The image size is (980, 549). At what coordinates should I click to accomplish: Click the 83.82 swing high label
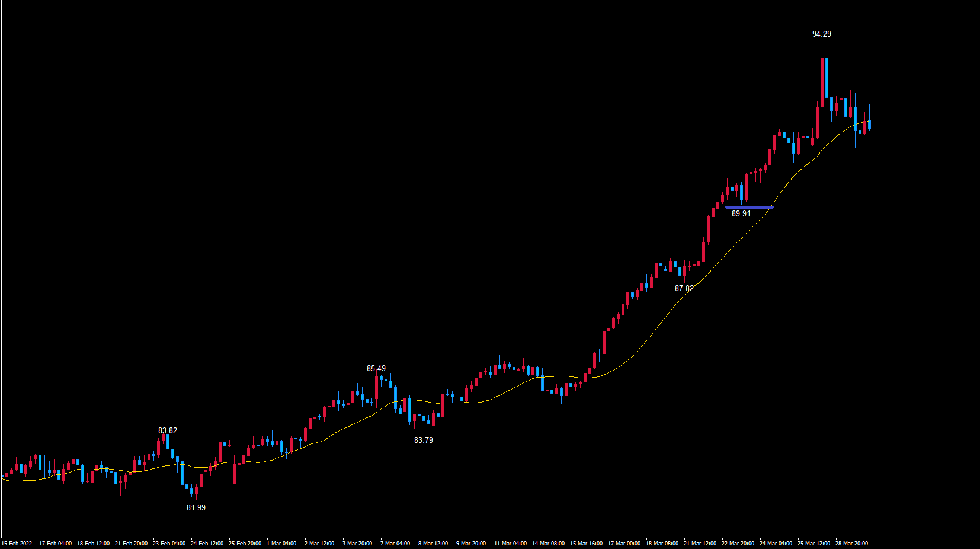tap(167, 431)
